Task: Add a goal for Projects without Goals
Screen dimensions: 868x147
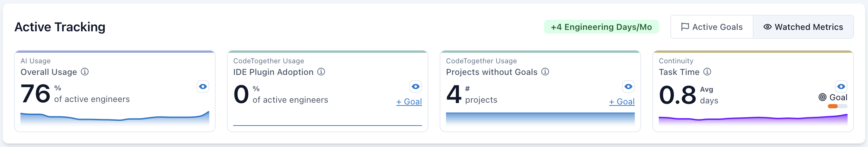Action: [x=622, y=102]
